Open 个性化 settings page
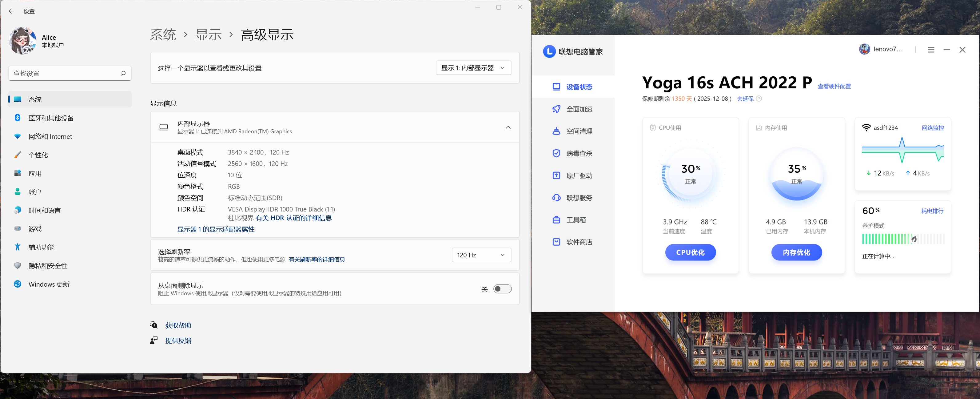Viewport: 980px width, 399px height. (x=70, y=155)
